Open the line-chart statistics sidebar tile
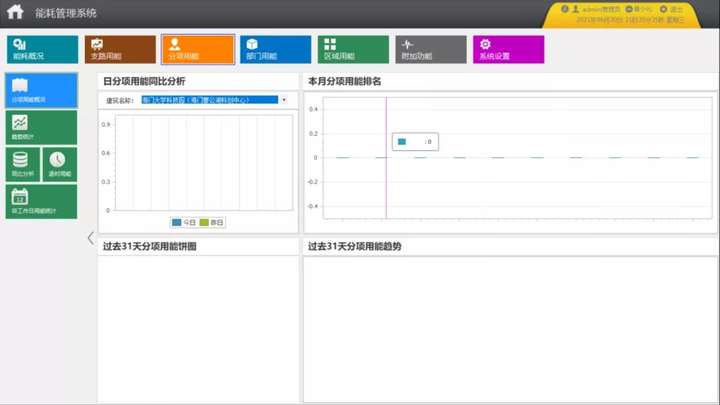Viewport: 720px width, 405px height. (x=41, y=127)
